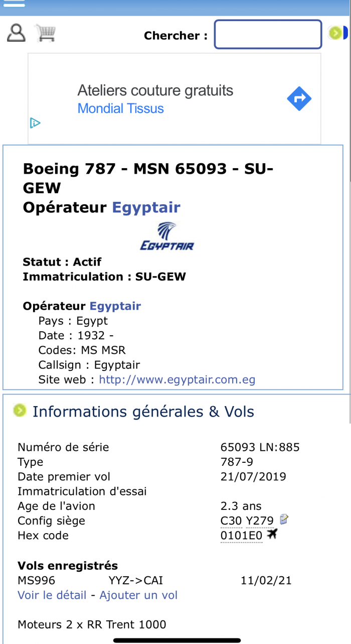This screenshot has height=644, width=351.
Task: Open the Egyptair link under Opérateur details
Action: click(115, 306)
